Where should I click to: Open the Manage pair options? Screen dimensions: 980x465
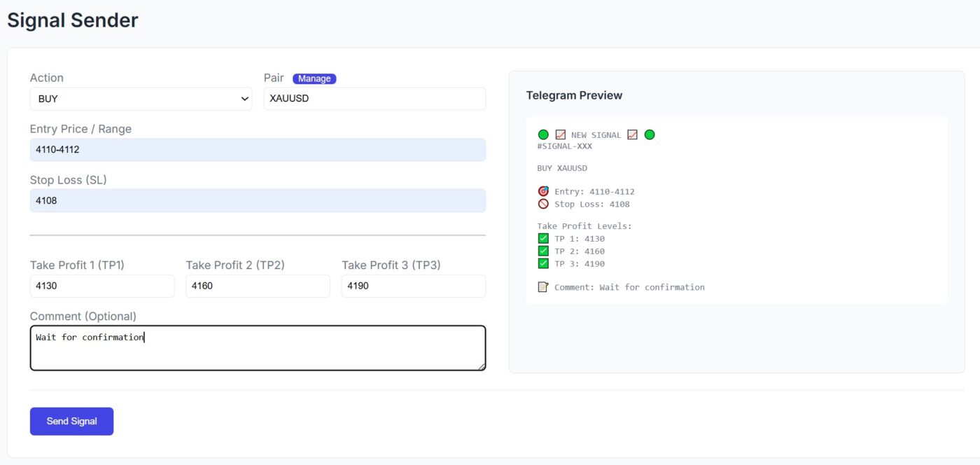tap(314, 78)
